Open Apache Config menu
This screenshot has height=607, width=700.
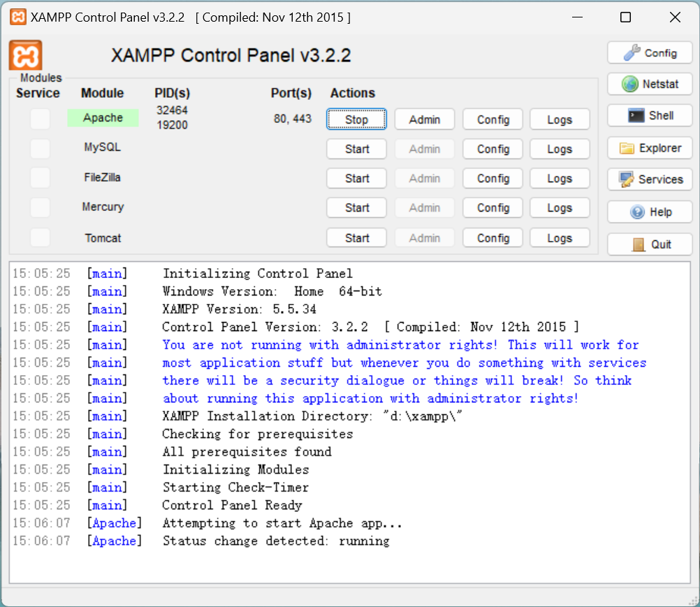(x=493, y=119)
